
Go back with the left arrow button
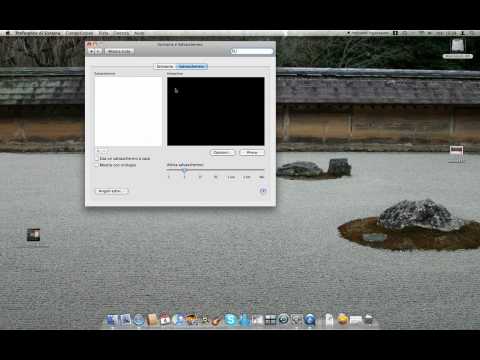tap(92, 51)
